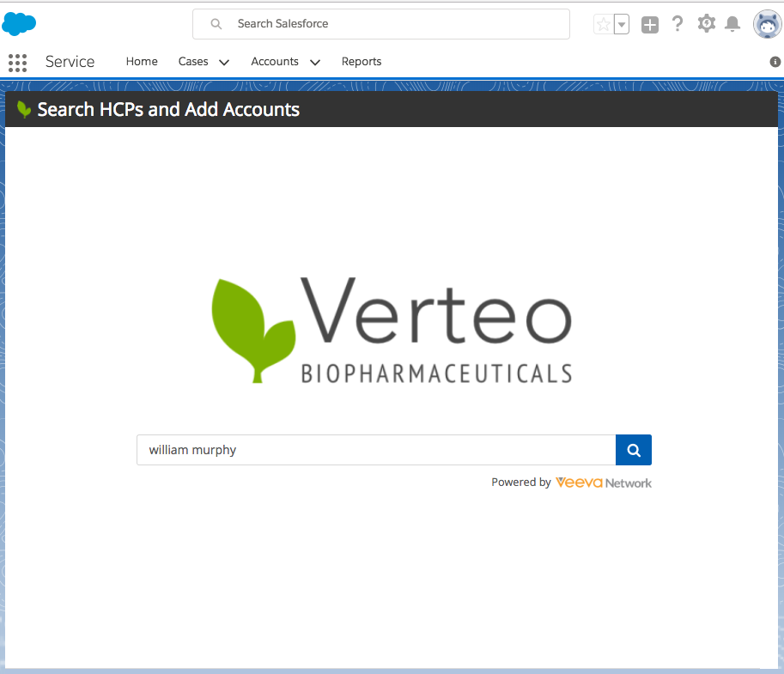The image size is (784, 674).
Task: Click the HCP search field with william murphy
Action: coord(376,450)
